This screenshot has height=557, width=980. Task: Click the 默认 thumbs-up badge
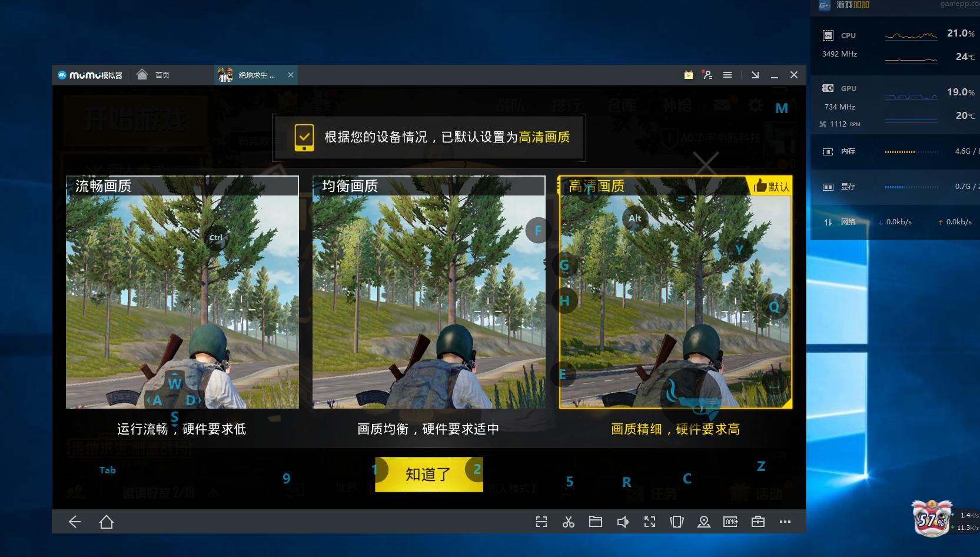771,186
